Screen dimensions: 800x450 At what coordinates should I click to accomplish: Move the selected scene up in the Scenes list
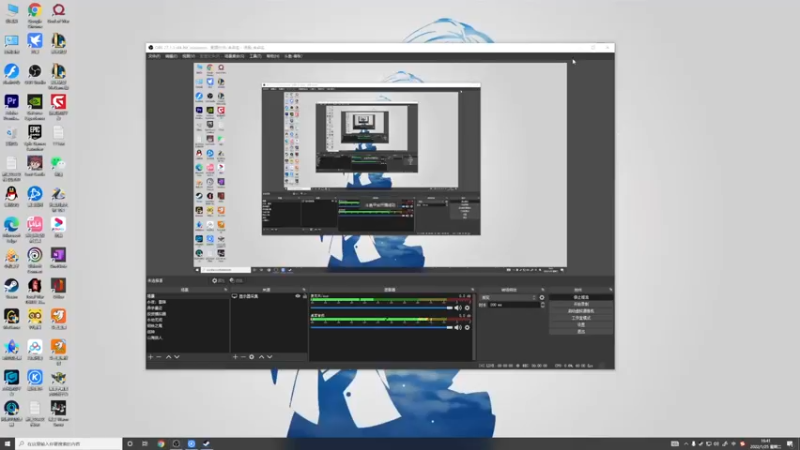[168, 357]
